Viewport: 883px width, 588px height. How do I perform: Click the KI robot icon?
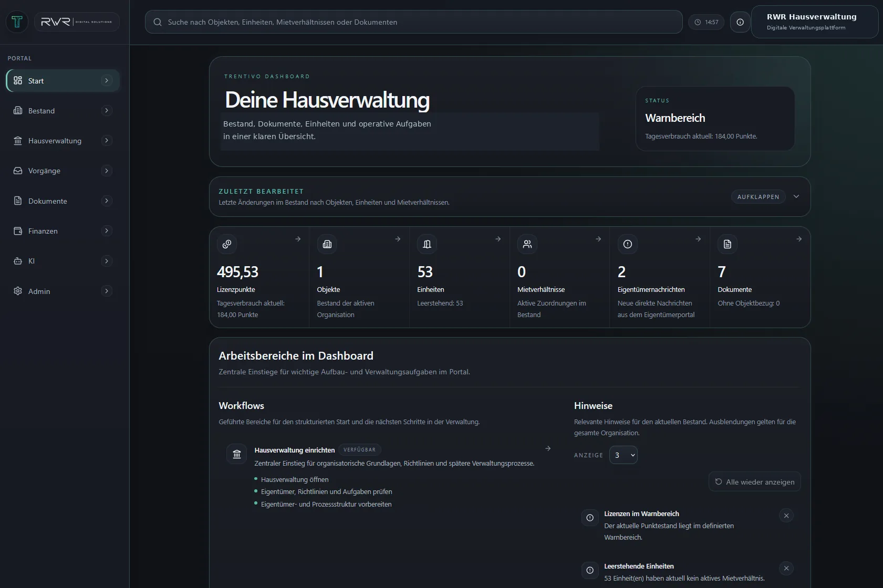[x=18, y=261]
